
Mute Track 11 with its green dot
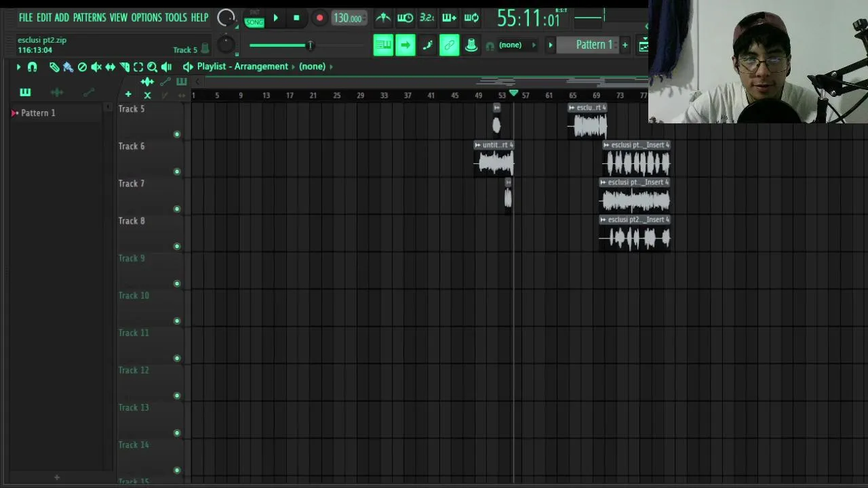(x=177, y=358)
